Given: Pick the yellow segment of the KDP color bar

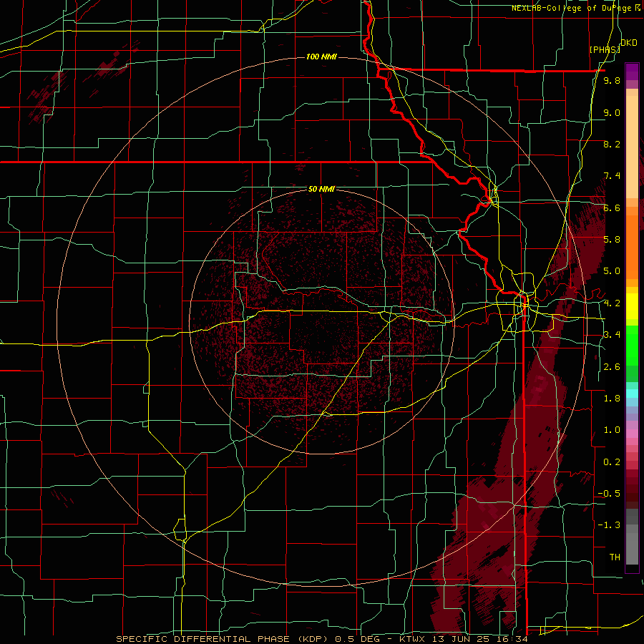Looking at the screenshot, I should (x=632, y=306).
